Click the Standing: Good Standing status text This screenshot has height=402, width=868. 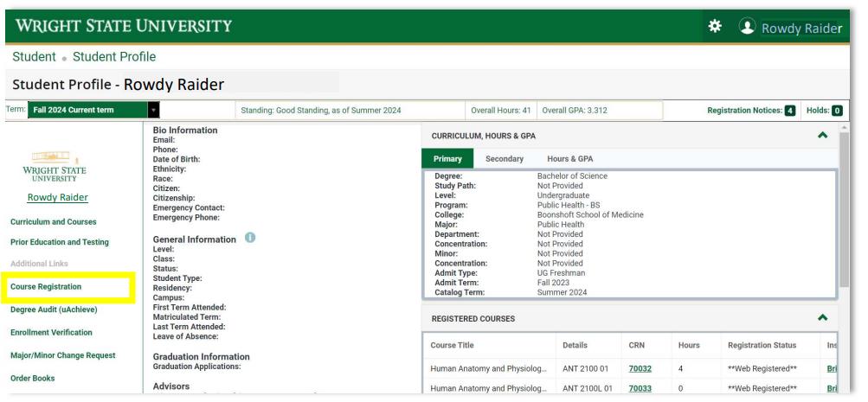point(320,110)
